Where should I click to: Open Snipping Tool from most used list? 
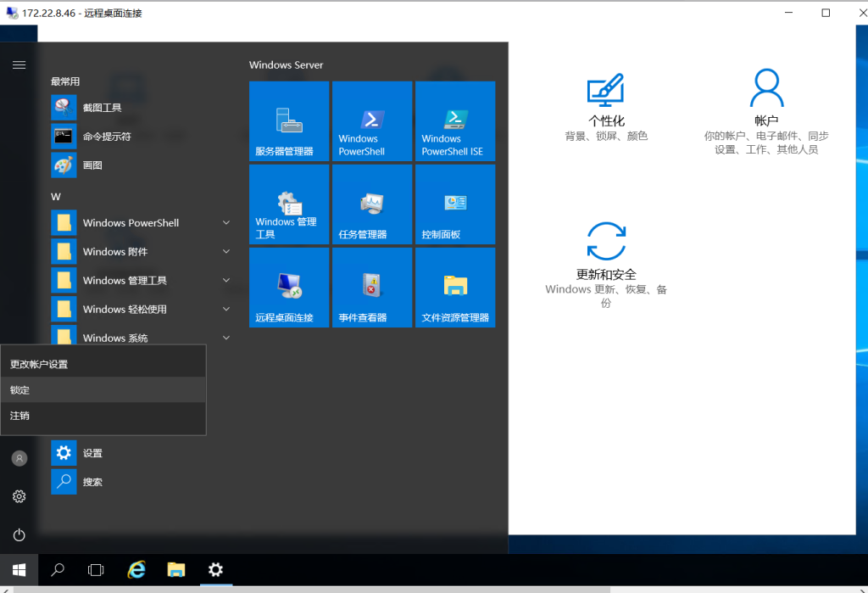click(102, 108)
